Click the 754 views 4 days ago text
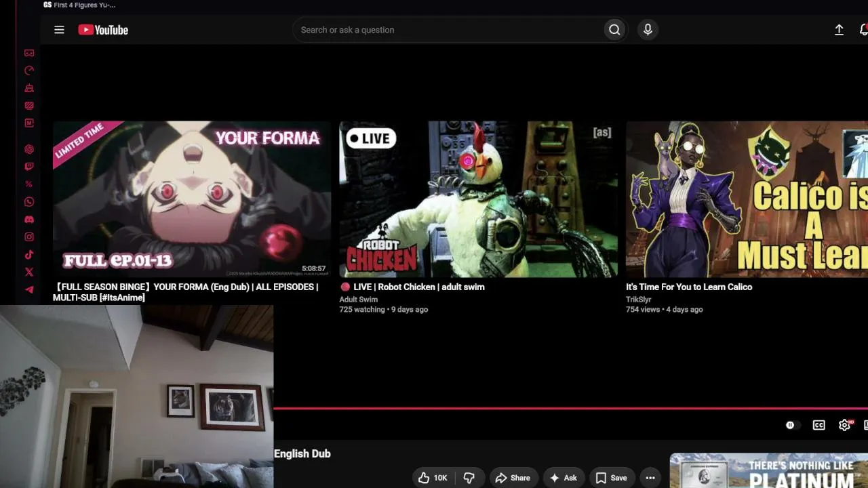Image resolution: width=868 pixels, height=488 pixels. (x=664, y=309)
